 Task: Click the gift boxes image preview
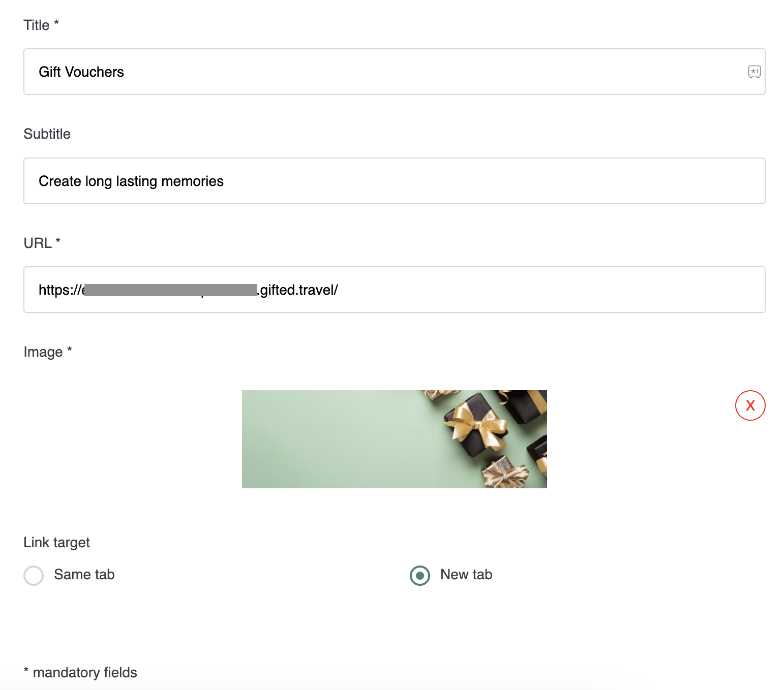394,439
